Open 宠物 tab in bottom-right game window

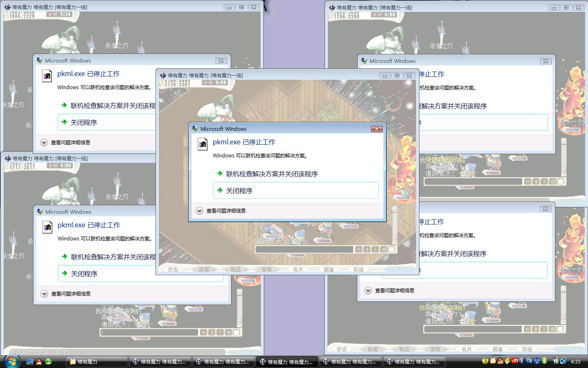click(435, 349)
